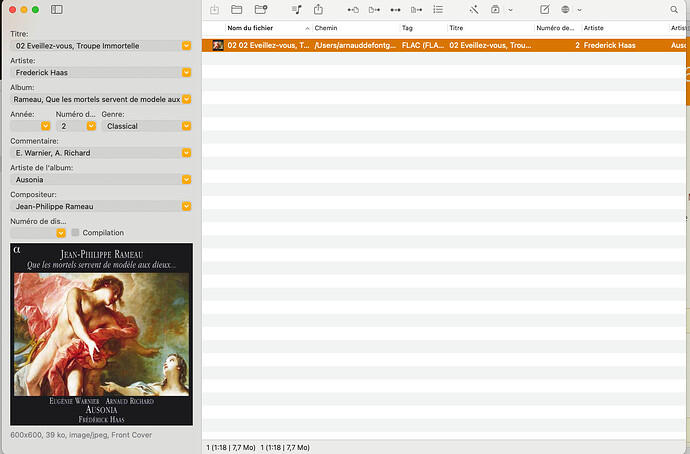
Task: Open the Album field dropdown arrow
Action: pos(187,99)
